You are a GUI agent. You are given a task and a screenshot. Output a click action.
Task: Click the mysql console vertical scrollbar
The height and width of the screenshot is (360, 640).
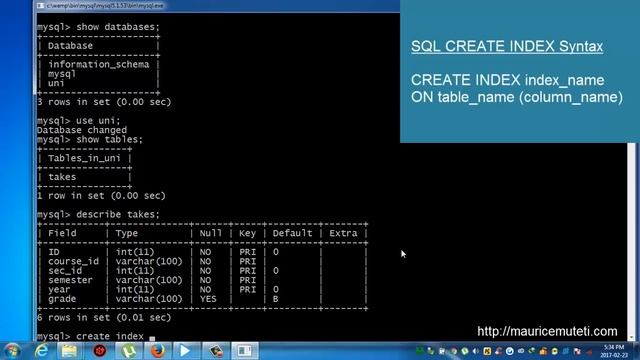[631, 241]
